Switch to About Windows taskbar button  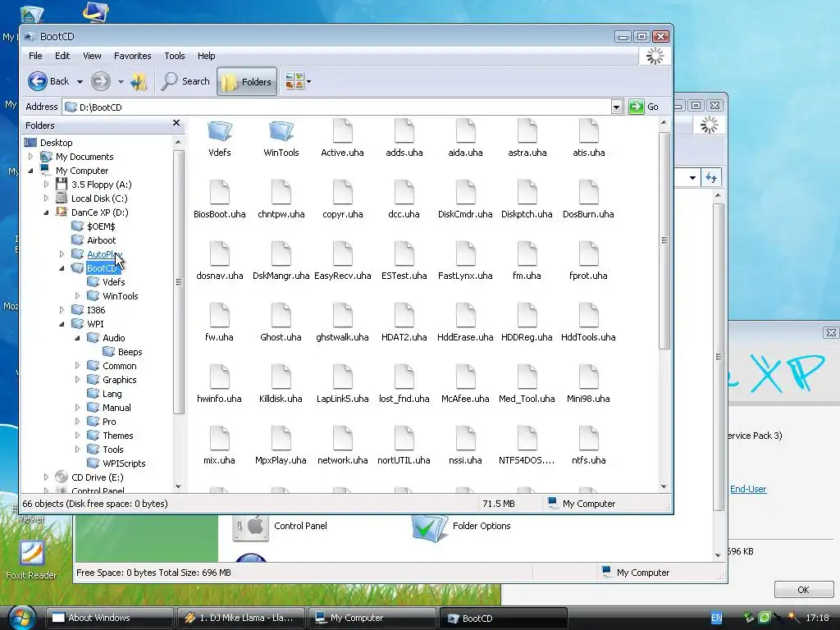click(x=109, y=618)
